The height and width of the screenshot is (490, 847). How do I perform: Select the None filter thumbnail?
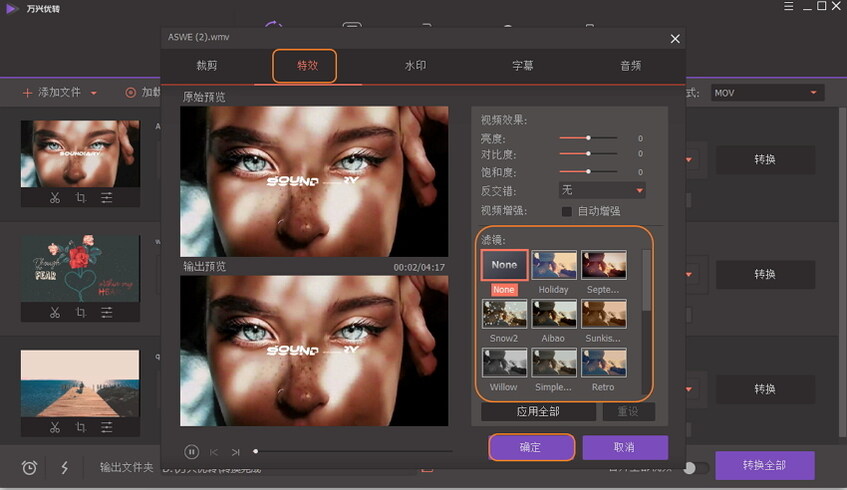pyautogui.click(x=505, y=265)
